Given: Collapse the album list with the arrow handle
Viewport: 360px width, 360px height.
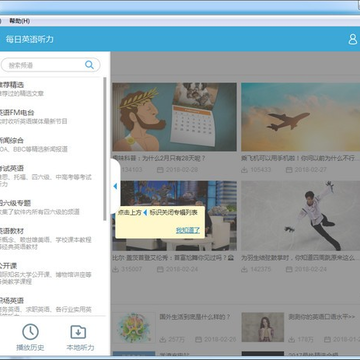Looking at the screenshot, I should pos(115,186).
